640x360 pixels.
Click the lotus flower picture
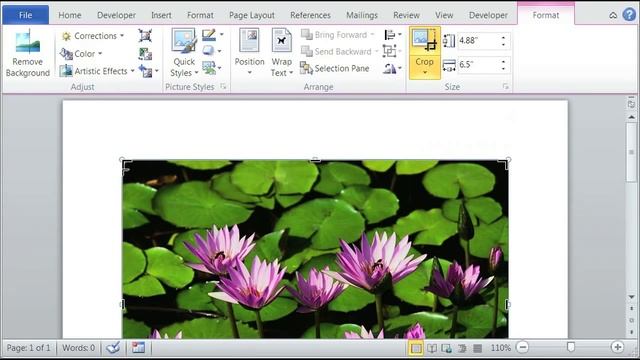315,249
